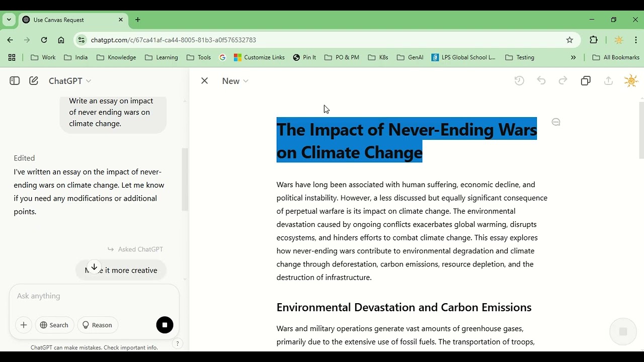
Task: Expand the New canvas title dropdown
Action: pos(235,81)
